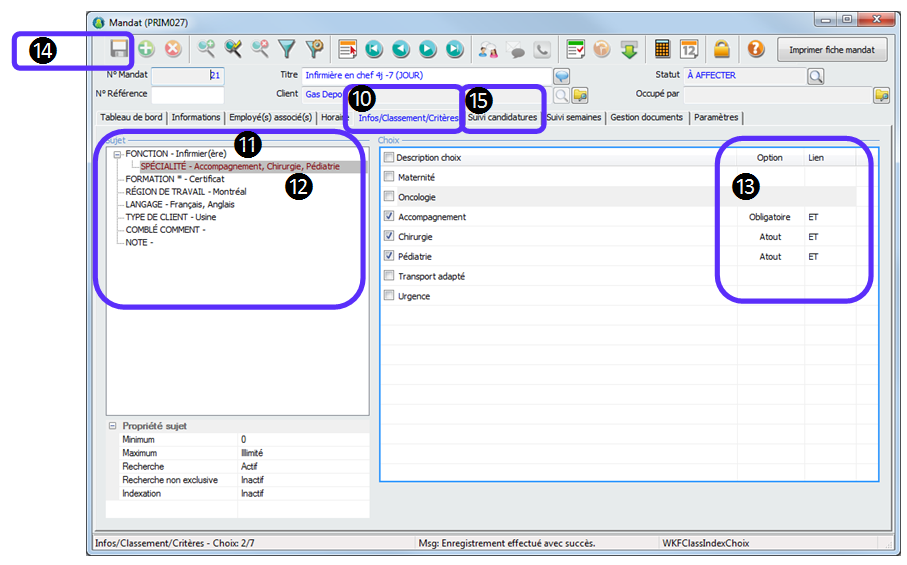
Task: Click the Option column header
Action: (769, 158)
